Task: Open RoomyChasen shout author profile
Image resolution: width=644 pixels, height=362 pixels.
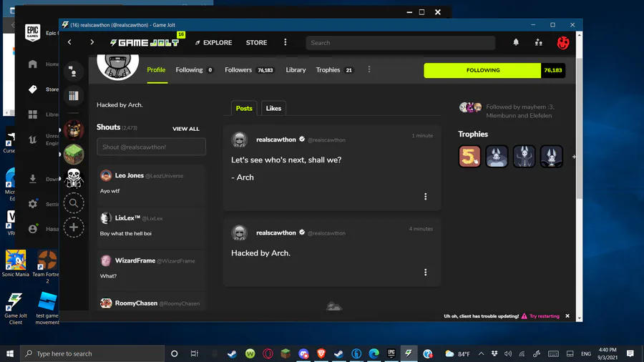Action: (136, 303)
